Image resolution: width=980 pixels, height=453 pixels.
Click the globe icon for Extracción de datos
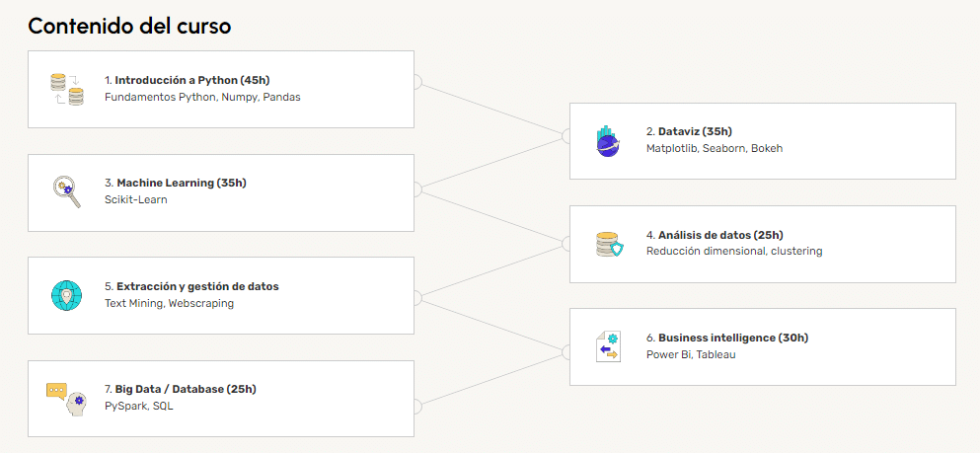[66, 295]
